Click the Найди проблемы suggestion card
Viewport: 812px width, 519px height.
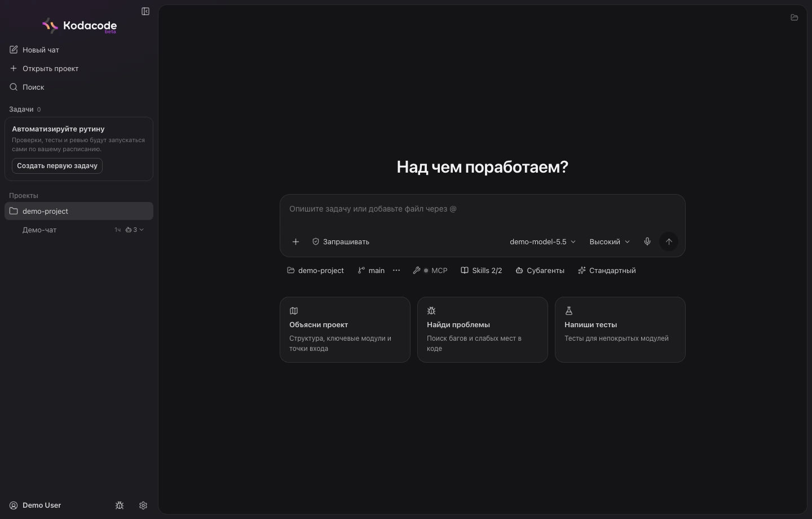[x=483, y=329]
